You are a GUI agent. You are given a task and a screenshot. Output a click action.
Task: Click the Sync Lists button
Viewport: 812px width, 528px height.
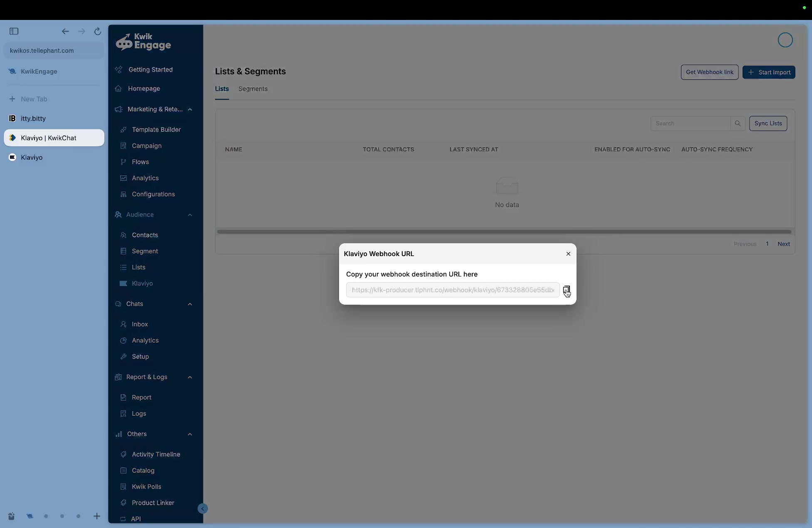pos(768,123)
